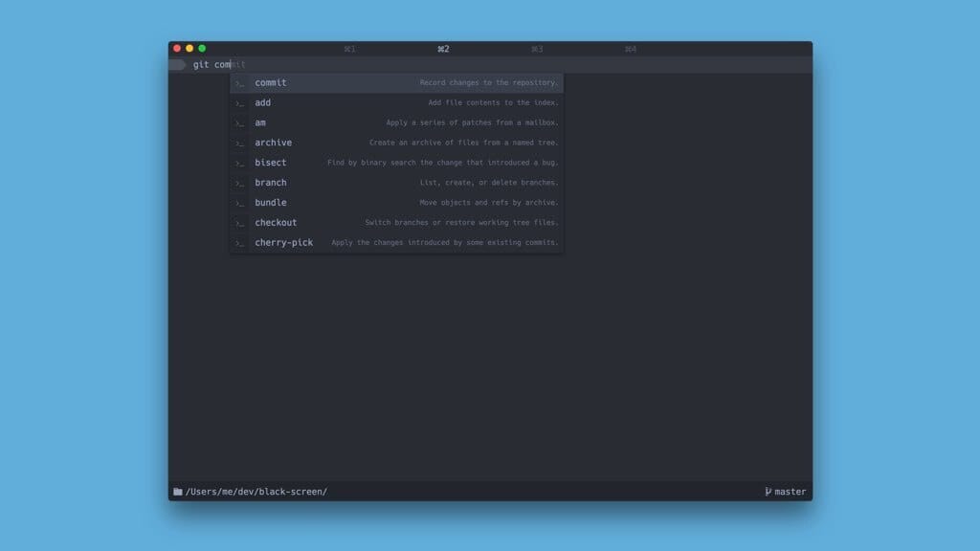Click the terminal icon beside bundle

pos(239,203)
